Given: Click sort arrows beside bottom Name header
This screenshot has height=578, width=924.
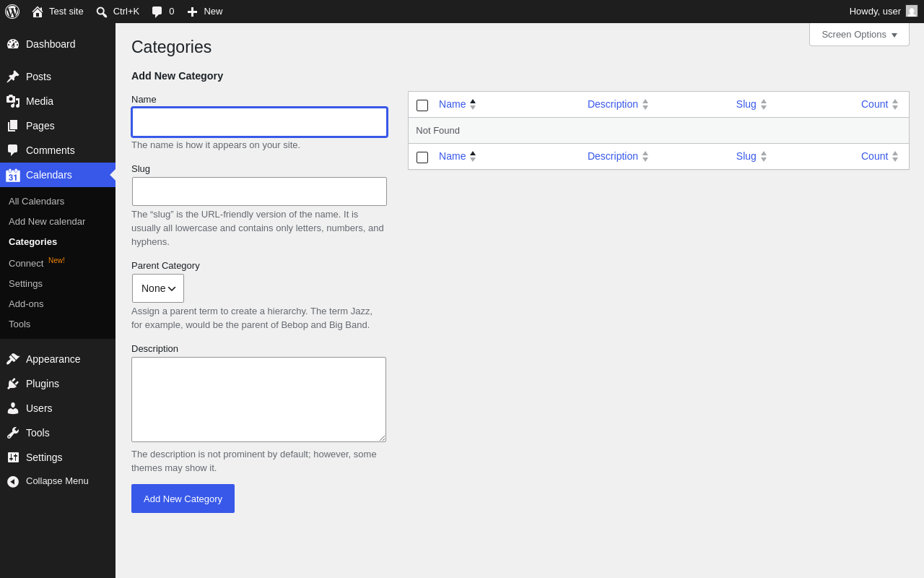Looking at the screenshot, I should point(473,156).
